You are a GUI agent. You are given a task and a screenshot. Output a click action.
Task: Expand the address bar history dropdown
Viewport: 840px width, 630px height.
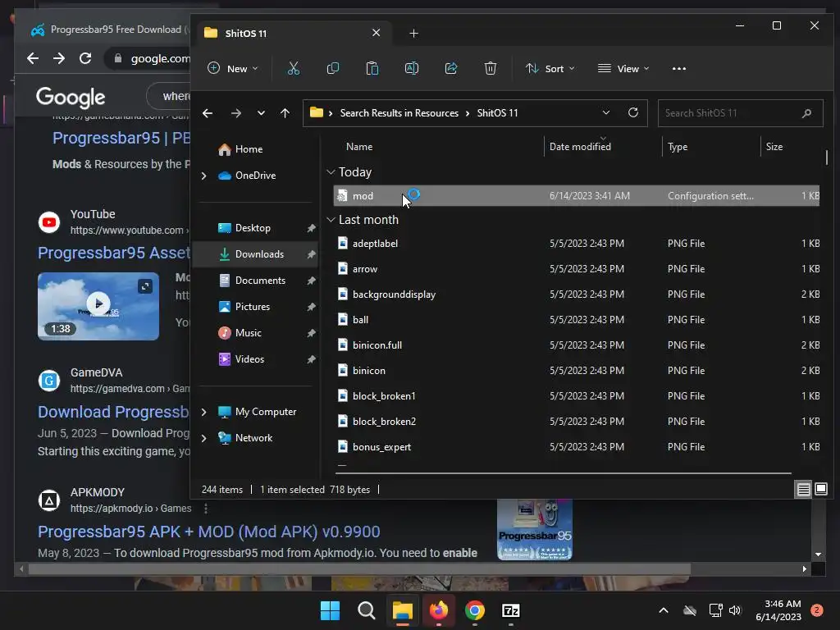[x=606, y=112]
